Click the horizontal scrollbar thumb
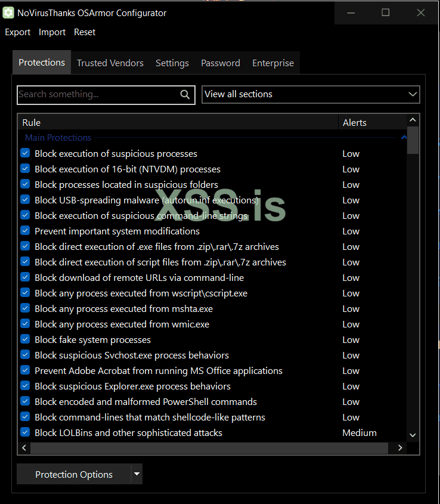440x504 pixels. 209,448
